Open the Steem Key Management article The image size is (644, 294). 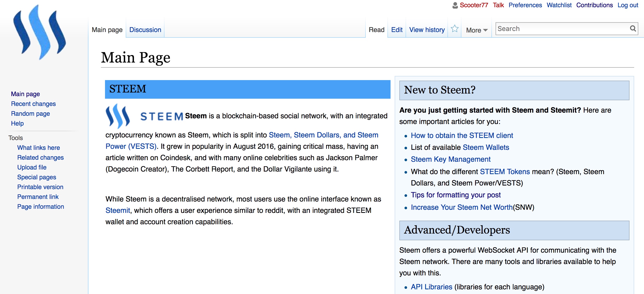click(451, 159)
